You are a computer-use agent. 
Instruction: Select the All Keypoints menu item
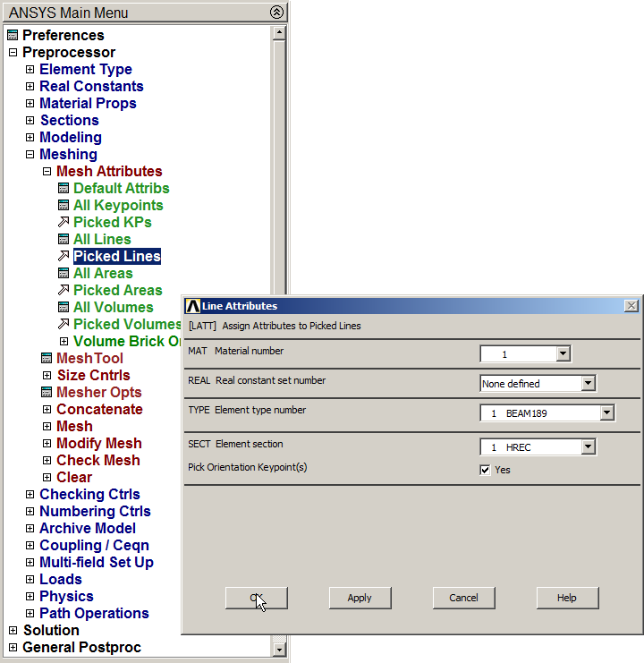117,206
